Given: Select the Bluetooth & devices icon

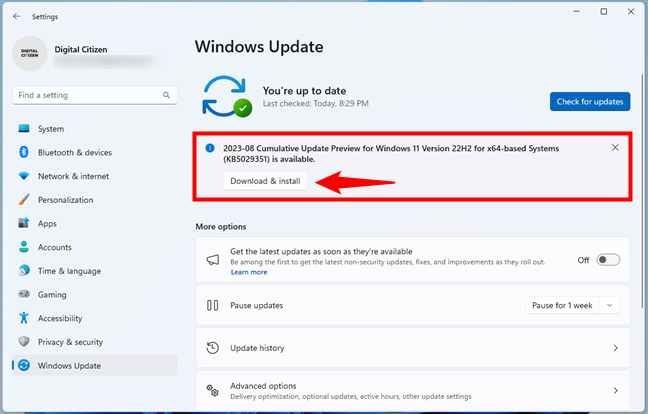Looking at the screenshot, I should (24, 152).
